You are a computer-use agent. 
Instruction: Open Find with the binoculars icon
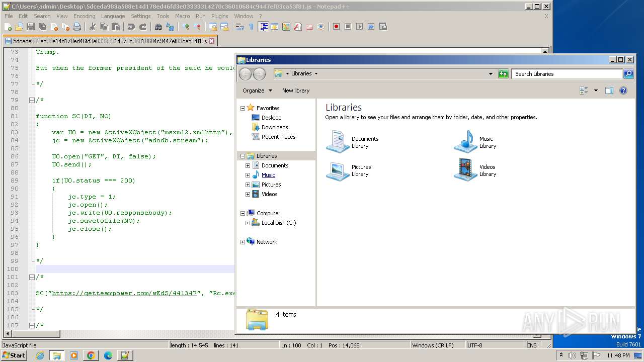(158, 27)
